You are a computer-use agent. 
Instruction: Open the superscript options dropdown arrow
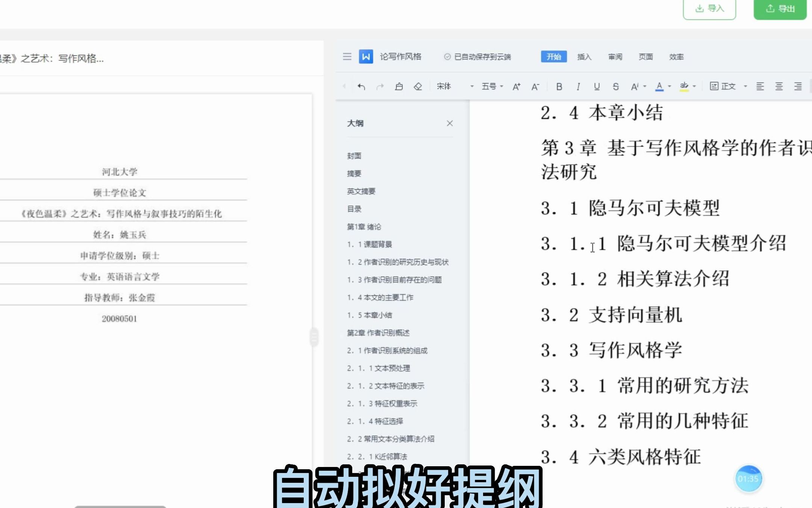(645, 87)
